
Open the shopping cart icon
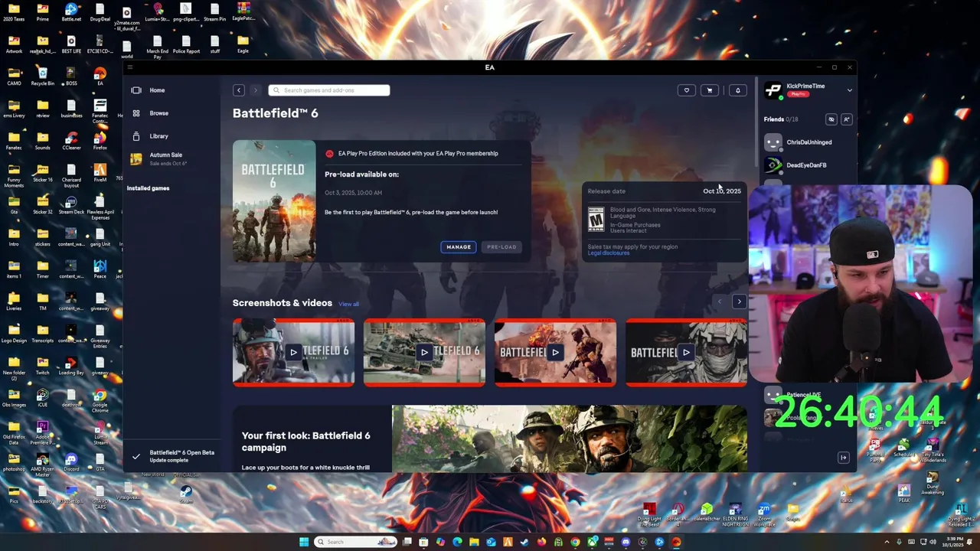coord(710,90)
